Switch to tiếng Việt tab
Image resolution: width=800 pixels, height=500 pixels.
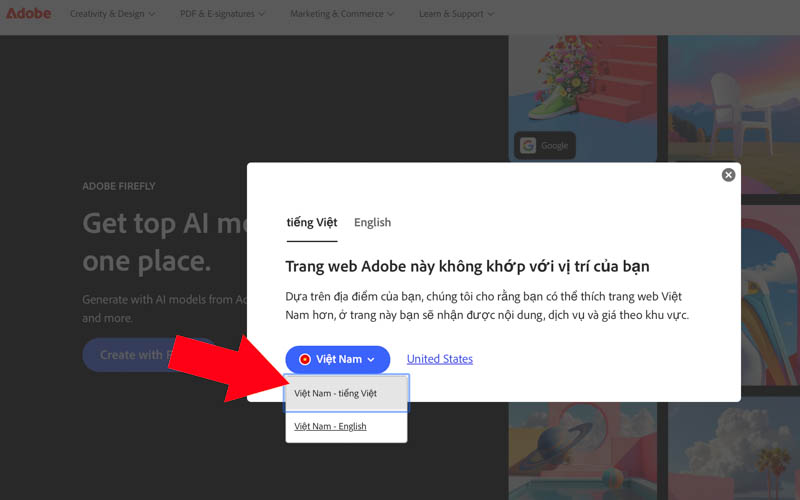(x=312, y=222)
